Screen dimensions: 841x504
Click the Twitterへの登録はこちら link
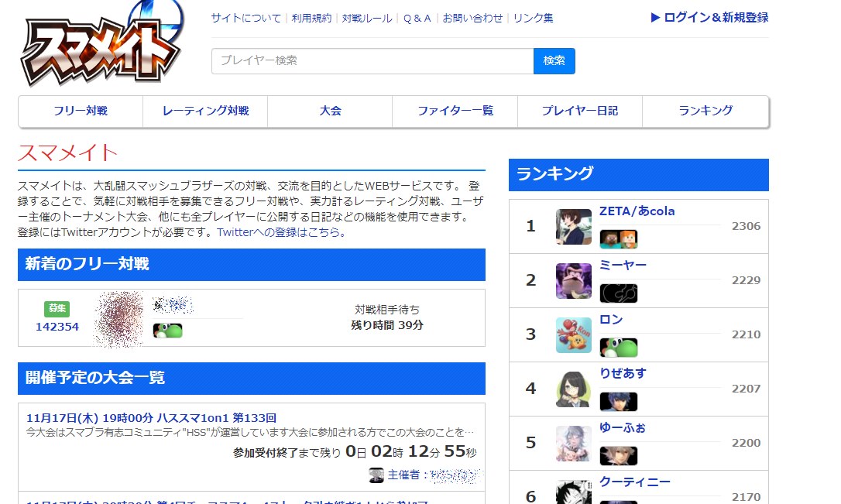click(x=281, y=232)
